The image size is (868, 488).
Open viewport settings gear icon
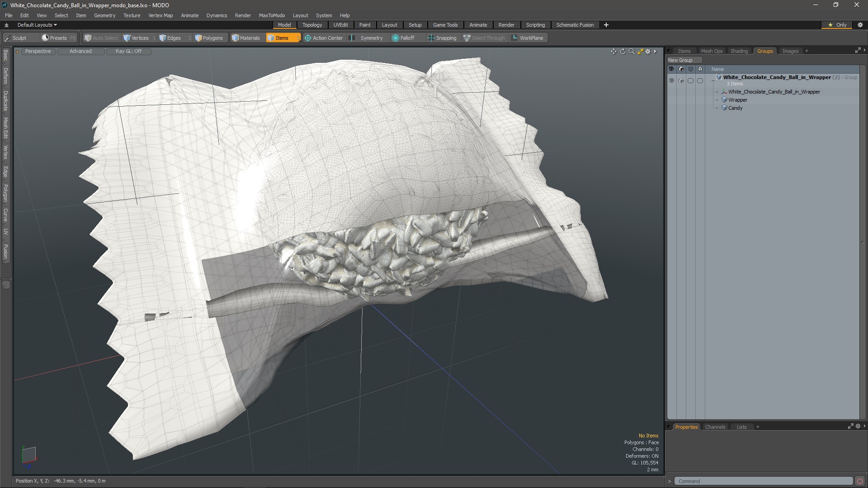point(648,52)
